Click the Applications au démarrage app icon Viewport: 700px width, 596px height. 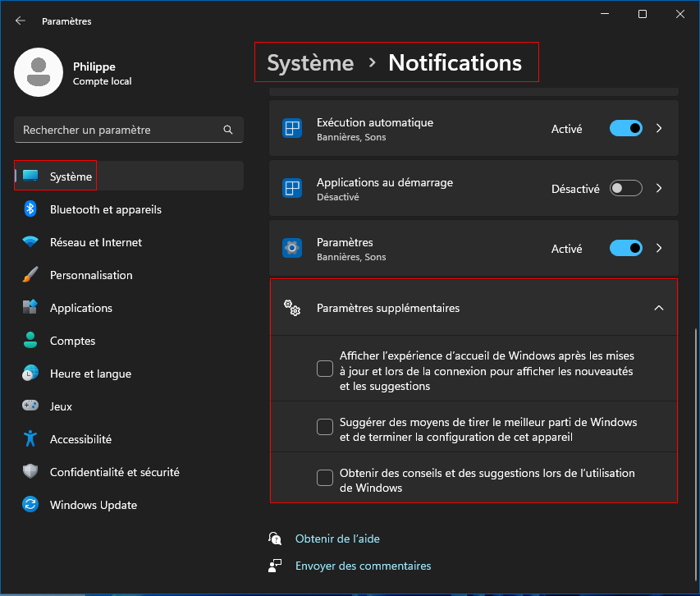tap(292, 188)
